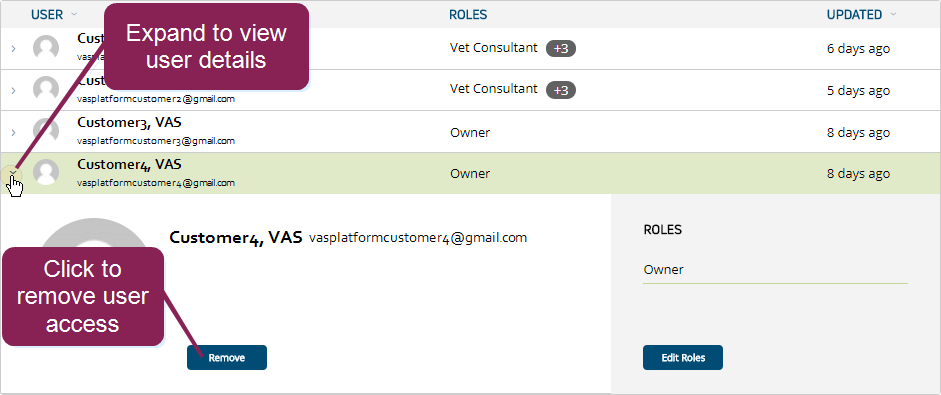Show extra roles via second +3 badge
Screen dimensions: 941x395
(561, 90)
